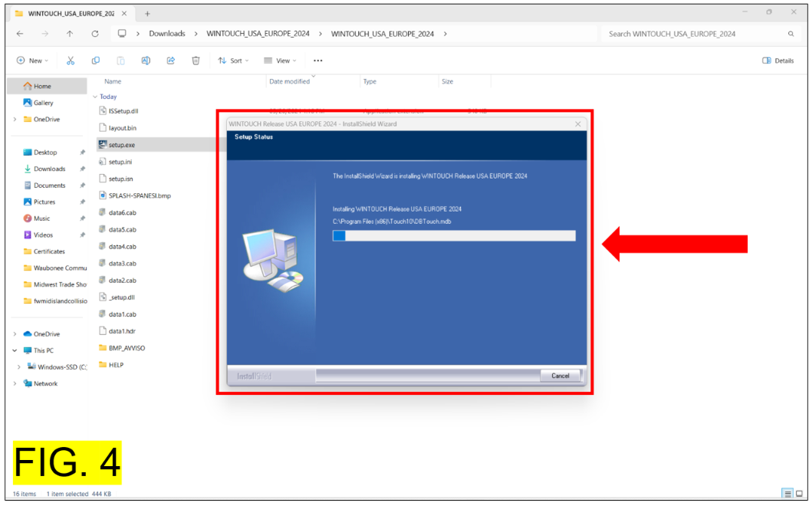This screenshot has height=506, width=812.
Task: Click the PC monitor icon in address bar
Action: pos(122,34)
